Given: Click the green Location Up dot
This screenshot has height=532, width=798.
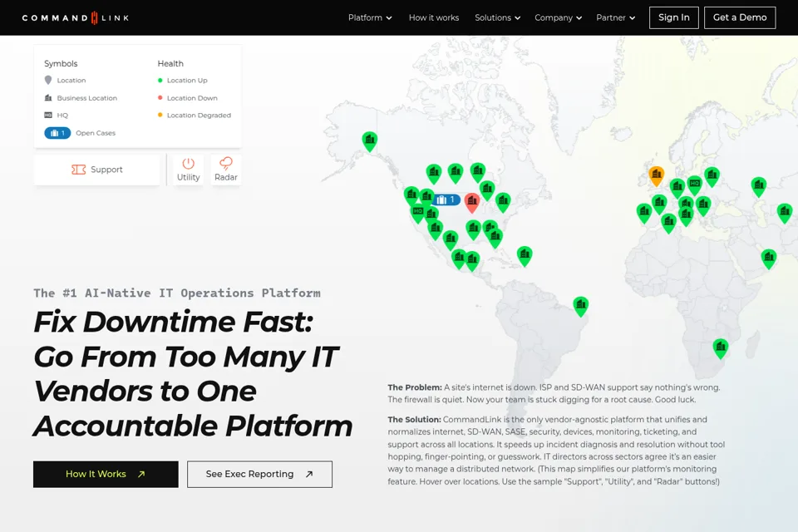Looking at the screenshot, I should click(x=160, y=81).
